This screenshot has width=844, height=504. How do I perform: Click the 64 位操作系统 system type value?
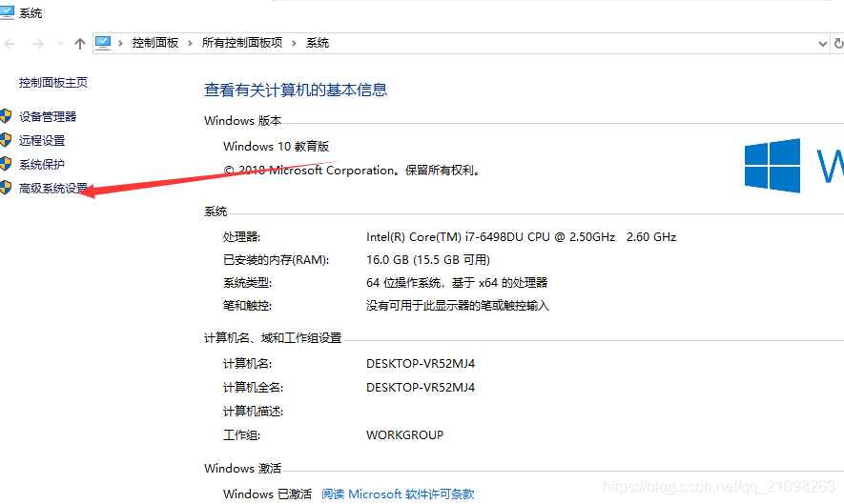tap(457, 282)
